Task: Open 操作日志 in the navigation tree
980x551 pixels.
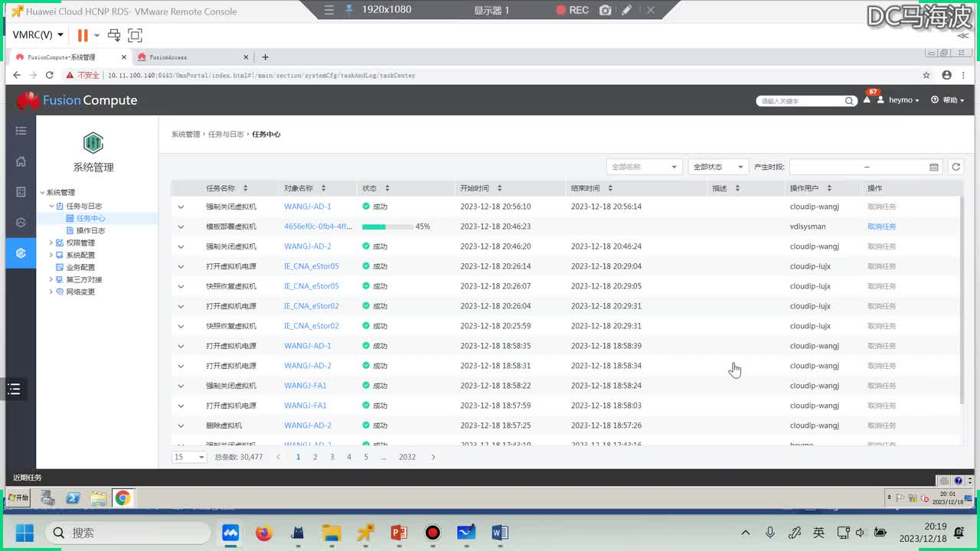Action: [91, 230]
